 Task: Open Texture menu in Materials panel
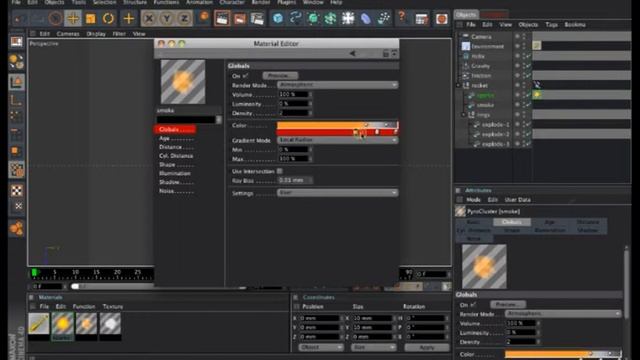point(113,307)
